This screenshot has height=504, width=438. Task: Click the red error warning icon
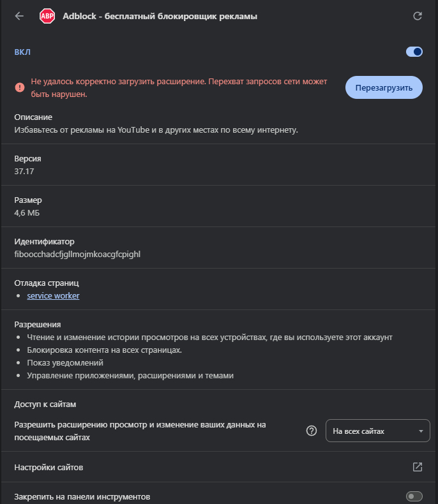[19, 87]
